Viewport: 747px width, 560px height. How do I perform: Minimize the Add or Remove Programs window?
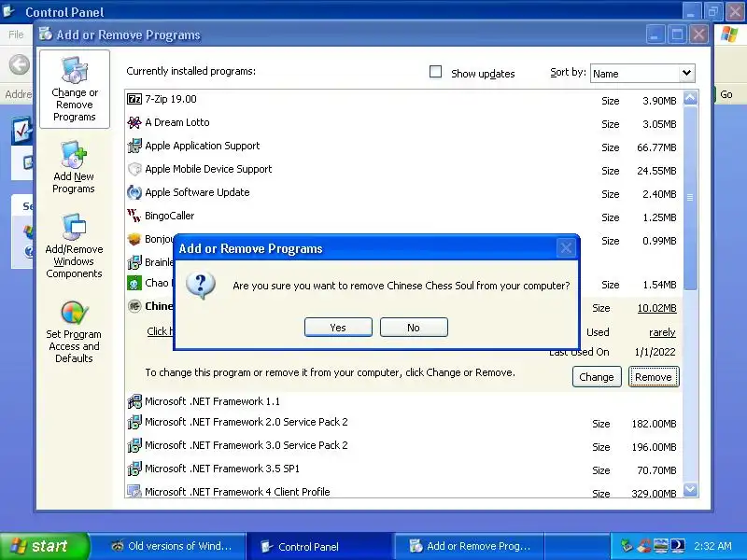click(655, 35)
